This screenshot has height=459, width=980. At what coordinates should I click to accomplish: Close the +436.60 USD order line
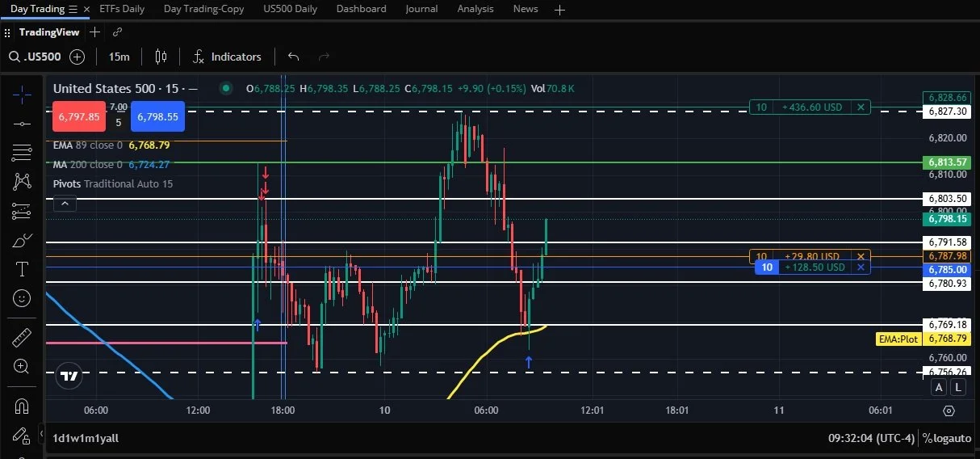[861, 107]
